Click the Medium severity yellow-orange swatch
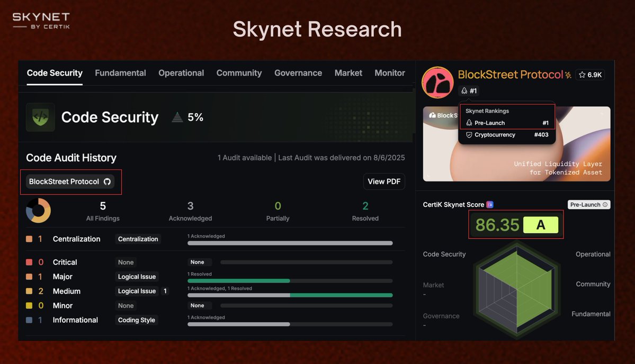Viewport: 635px width, 364px height. click(29, 291)
